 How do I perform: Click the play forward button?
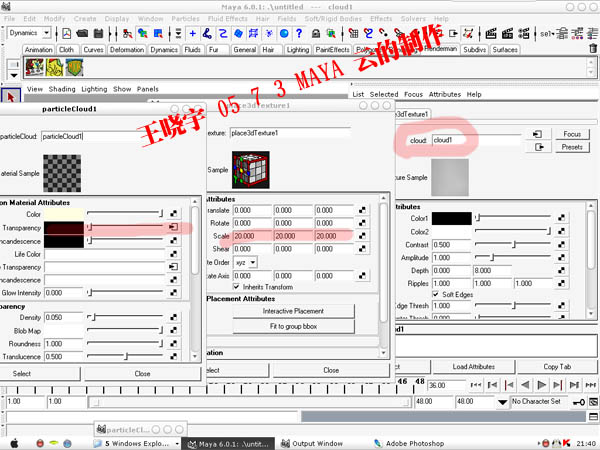click(x=541, y=385)
